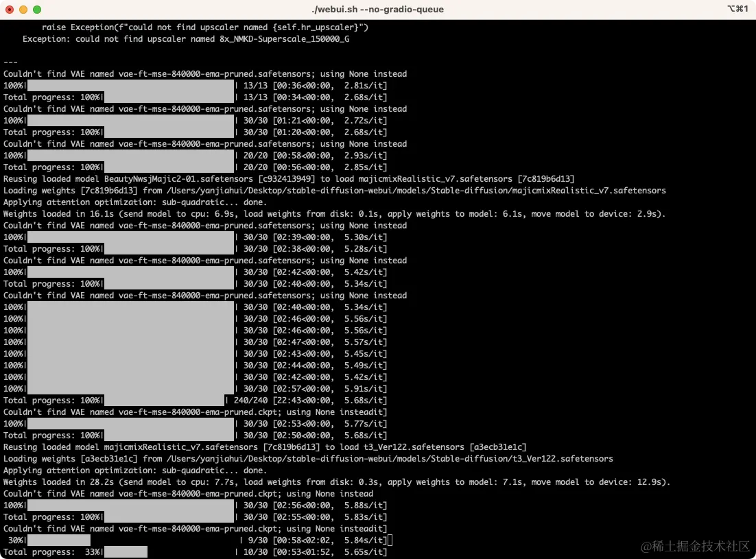Click the 2.81s/it speed readout
This screenshot has height=559, width=756.
tap(364, 85)
